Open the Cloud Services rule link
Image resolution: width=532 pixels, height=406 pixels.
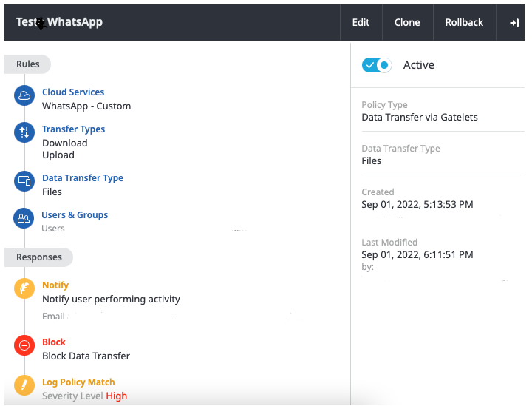pos(73,92)
